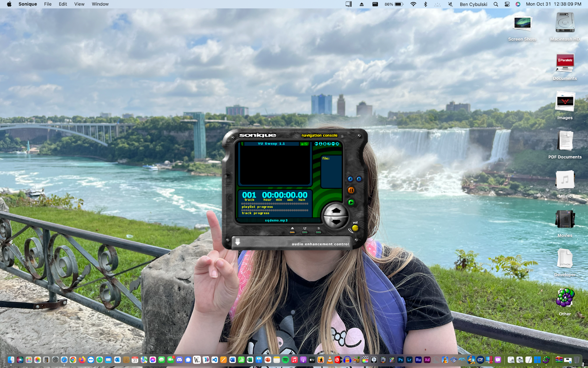588x368 pixels.
Task: Select the Documents Parallels desktop icon
Action: click(x=565, y=66)
